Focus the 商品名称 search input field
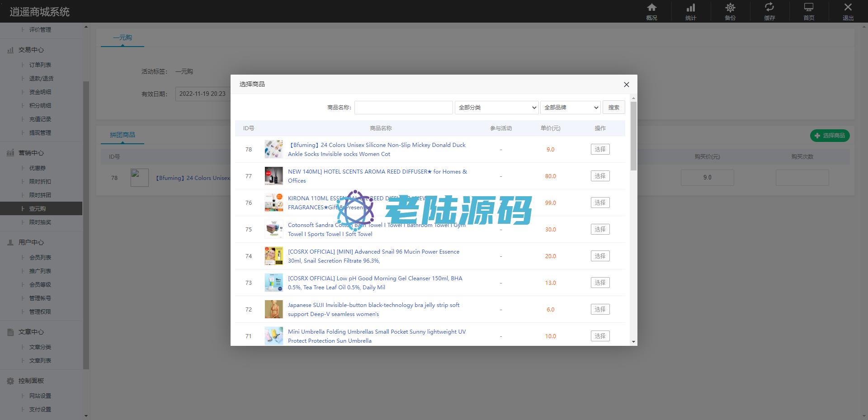Image resolution: width=868 pixels, height=420 pixels. [x=403, y=108]
